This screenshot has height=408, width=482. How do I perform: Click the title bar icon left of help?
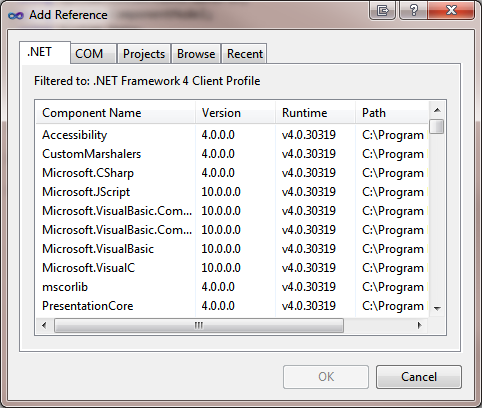(x=382, y=11)
